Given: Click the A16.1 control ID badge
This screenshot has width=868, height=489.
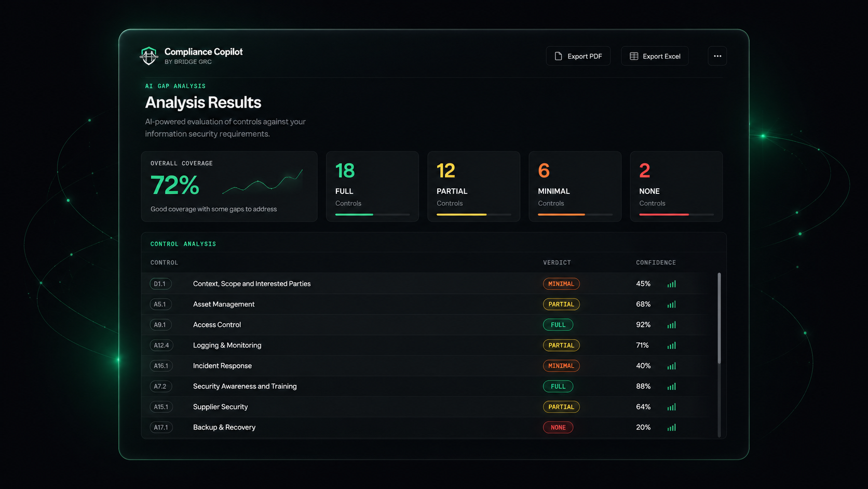Looking at the screenshot, I should (x=161, y=366).
